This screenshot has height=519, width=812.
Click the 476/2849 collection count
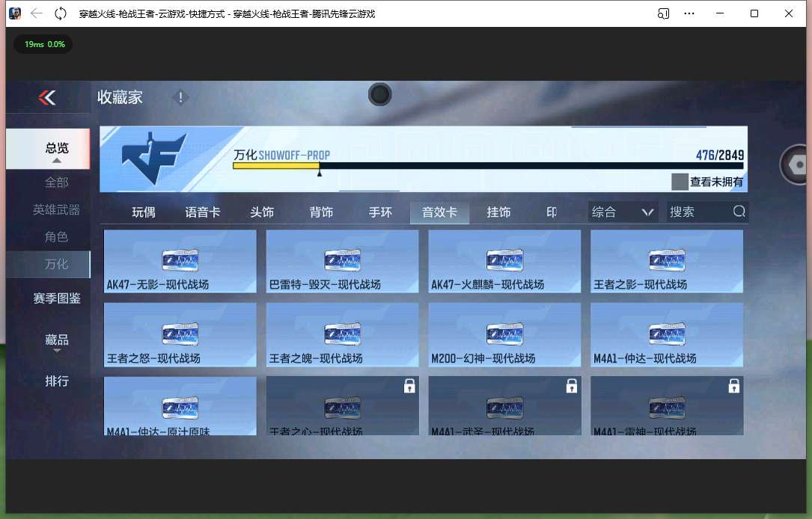[719, 155]
